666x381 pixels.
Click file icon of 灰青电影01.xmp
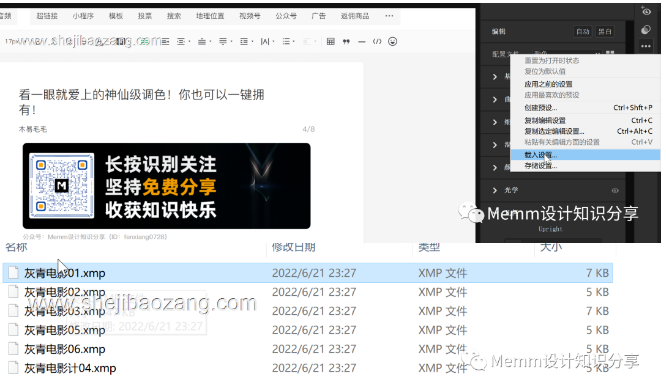(13, 273)
